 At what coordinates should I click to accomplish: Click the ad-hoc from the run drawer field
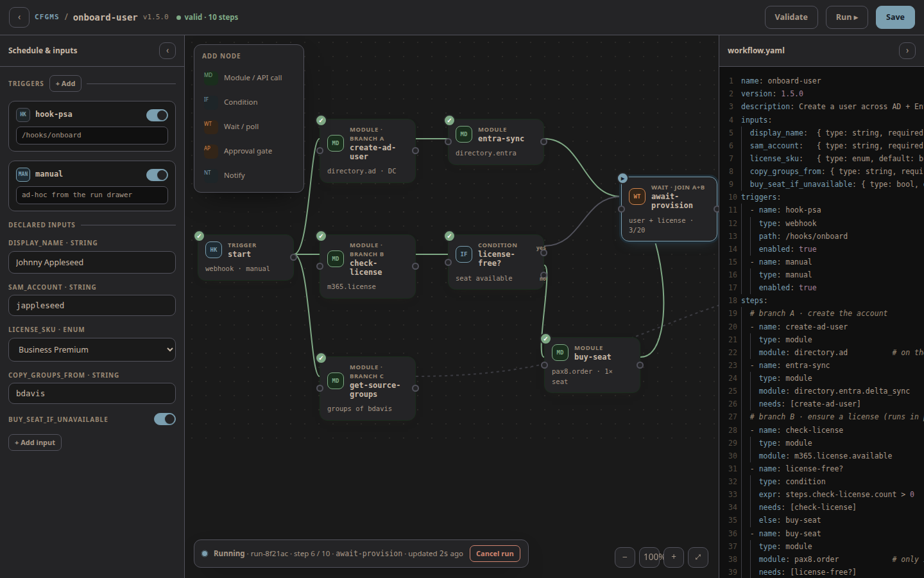[92, 195]
